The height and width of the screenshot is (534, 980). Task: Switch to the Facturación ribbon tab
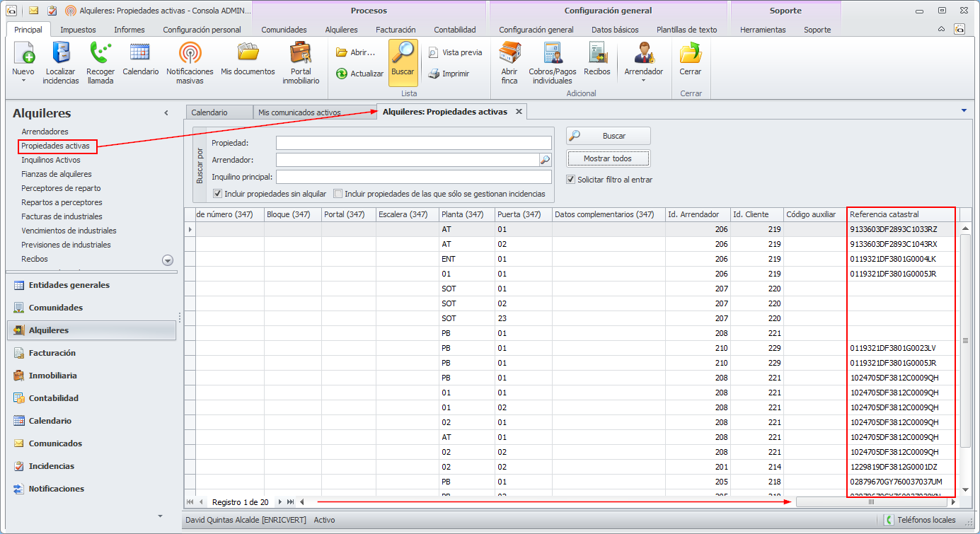click(x=396, y=30)
